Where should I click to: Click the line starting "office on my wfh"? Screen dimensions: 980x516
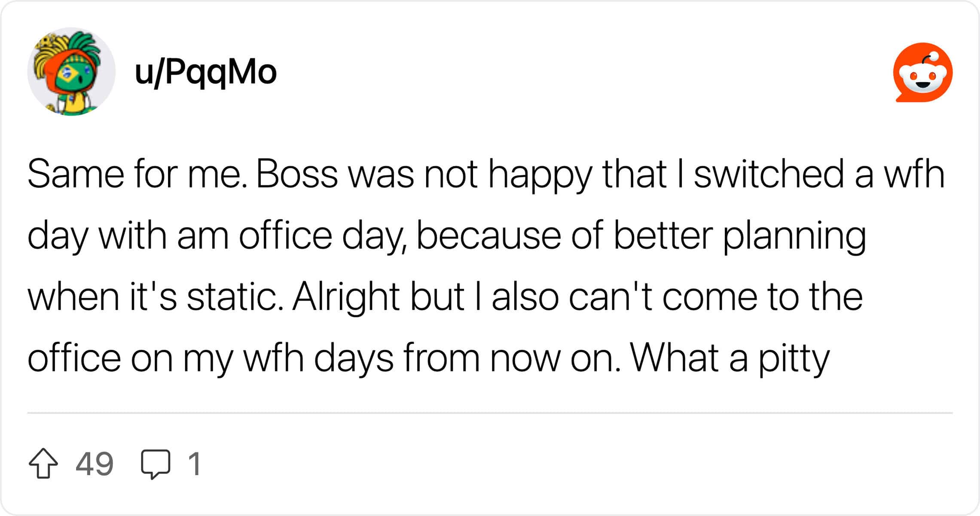(428, 359)
